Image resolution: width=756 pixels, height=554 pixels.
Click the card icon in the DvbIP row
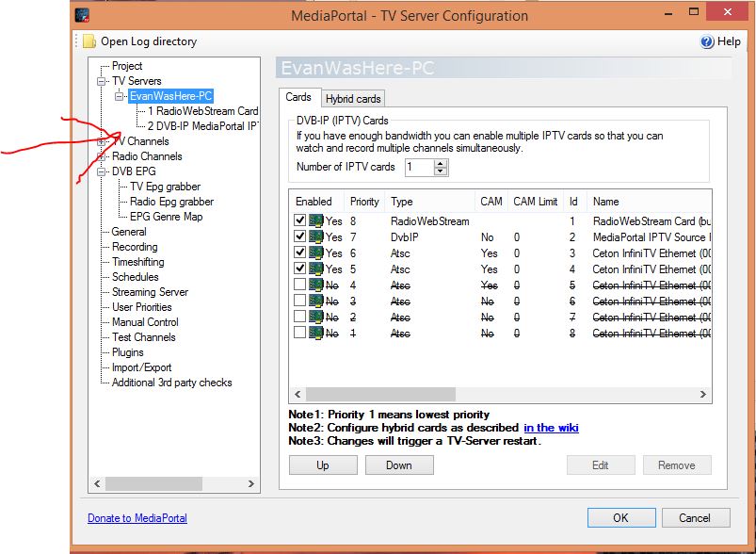click(315, 236)
